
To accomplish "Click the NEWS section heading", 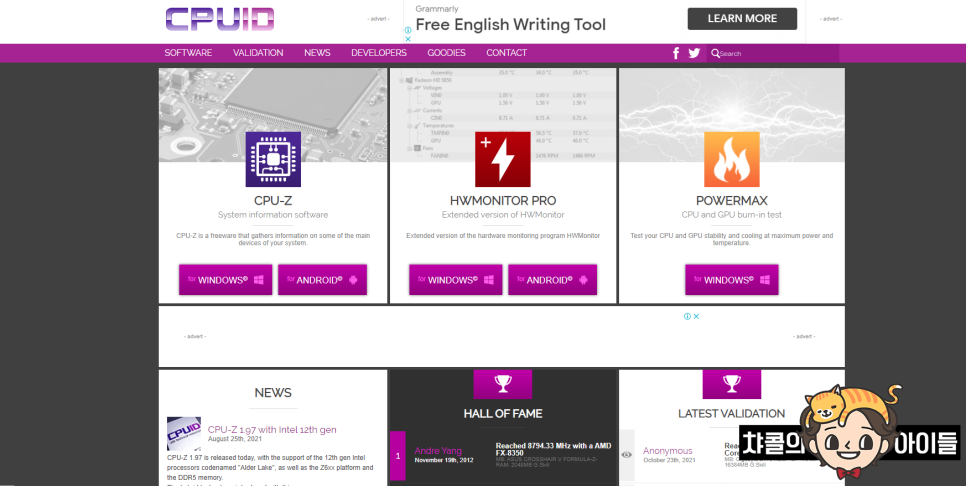I will 273,393.
